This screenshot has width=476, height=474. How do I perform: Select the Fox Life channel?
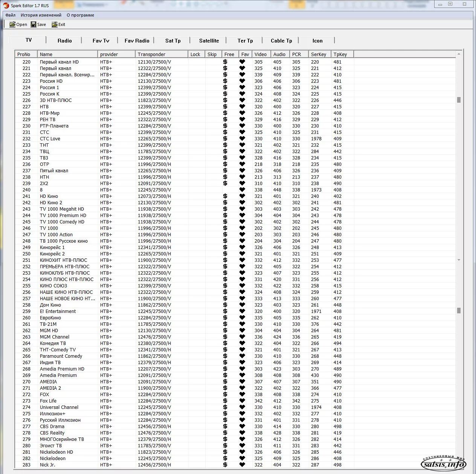tap(48, 401)
